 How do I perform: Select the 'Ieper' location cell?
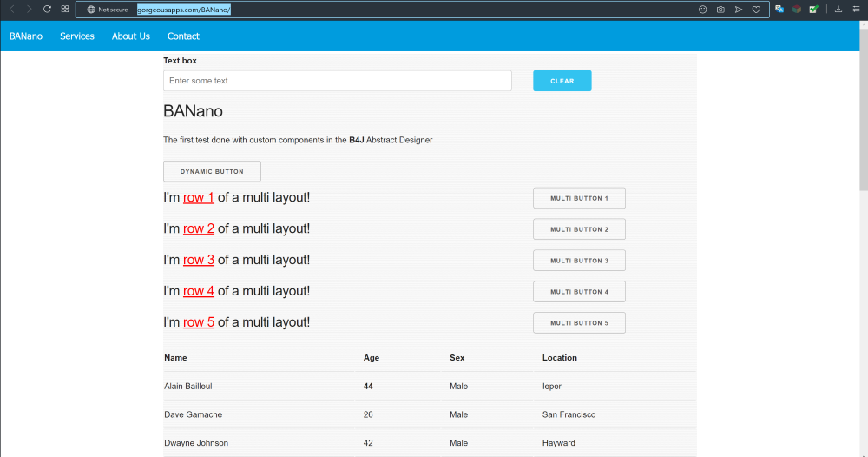coord(552,386)
